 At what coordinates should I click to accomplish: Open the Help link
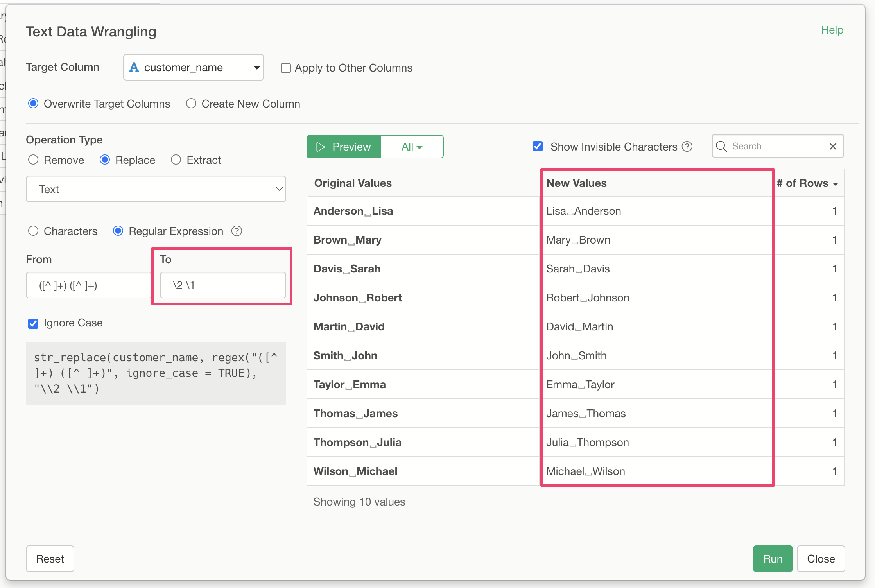[x=832, y=30]
